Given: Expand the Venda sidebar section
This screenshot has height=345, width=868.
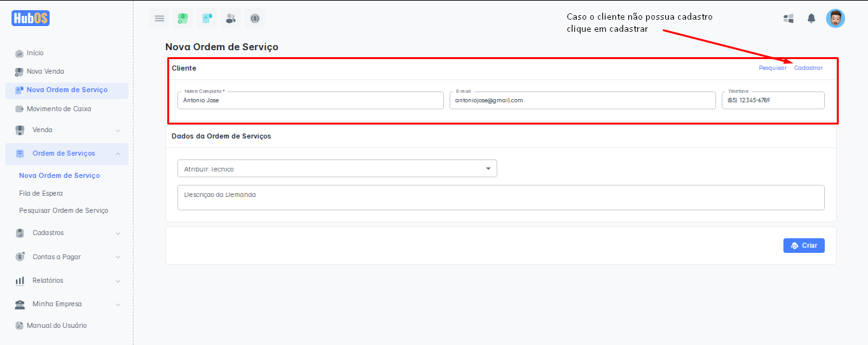Looking at the screenshot, I should [66, 130].
